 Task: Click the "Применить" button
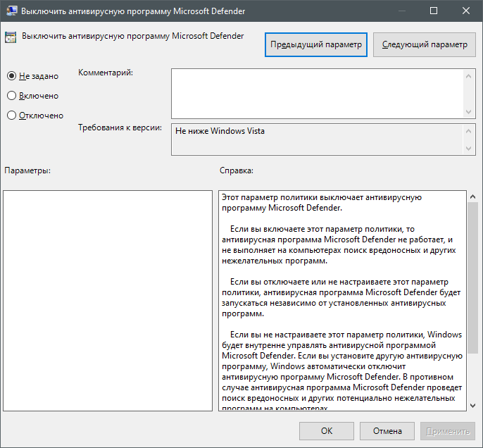(x=448, y=431)
